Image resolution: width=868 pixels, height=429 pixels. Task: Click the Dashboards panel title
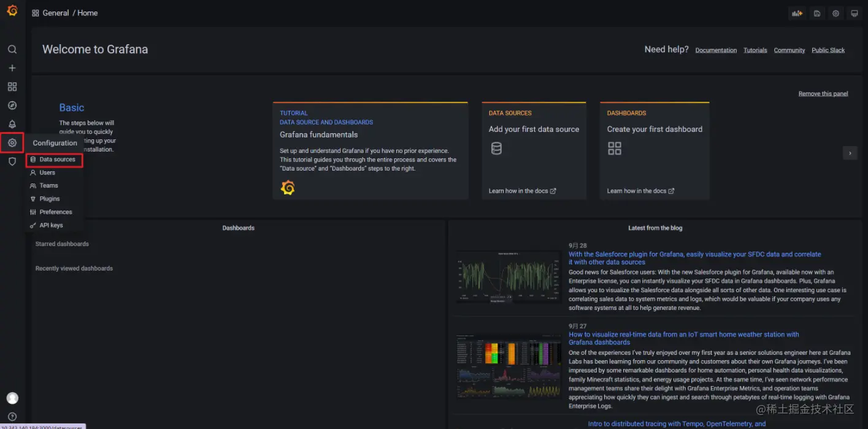click(x=238, y=228)
